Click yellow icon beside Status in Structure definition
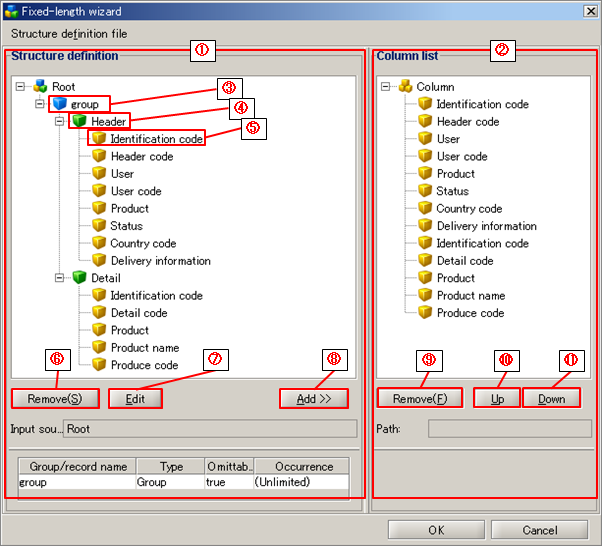Viewport: 602px width, 546px height. 98,226
